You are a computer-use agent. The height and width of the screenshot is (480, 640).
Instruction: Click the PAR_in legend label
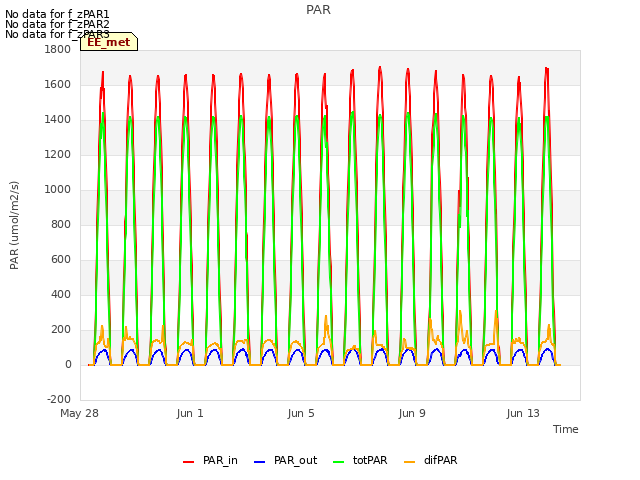tap(220, 460)
